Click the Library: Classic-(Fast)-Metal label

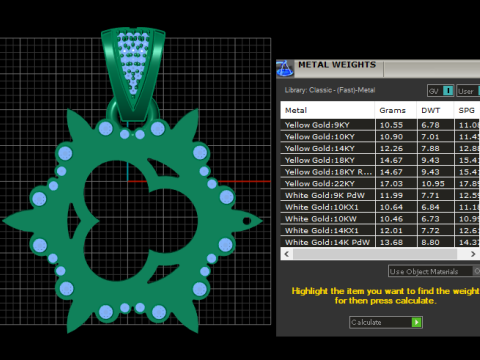click(330, 90)
